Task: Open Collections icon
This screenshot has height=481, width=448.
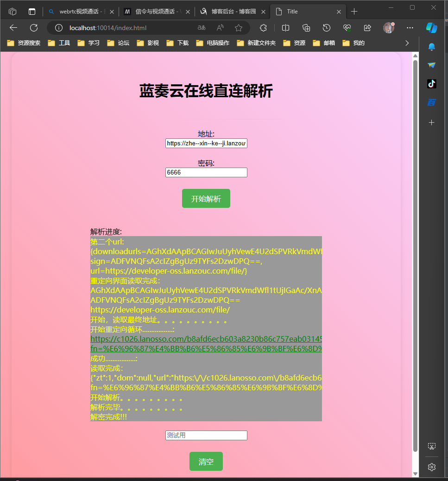Action: [306, 28]
